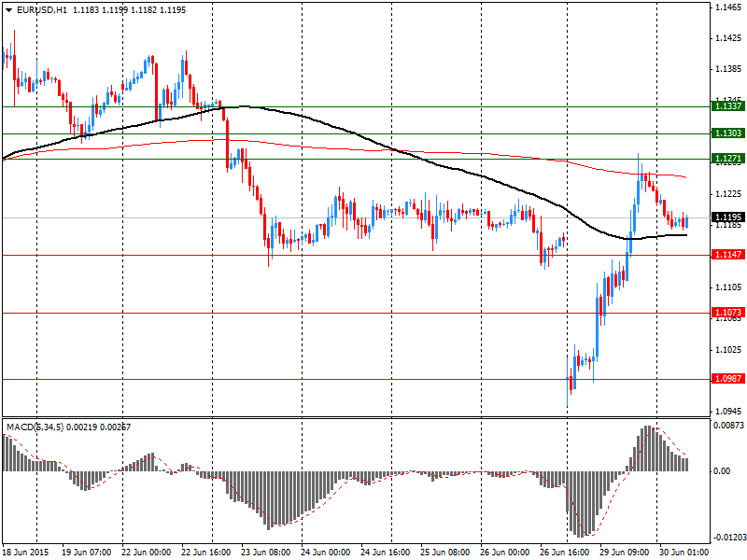Image resolution: width=747 pixels, height=560 pixels.
Task: Open the chart menu triangle beside EURUSD,H1
Action: pos(9,10)
